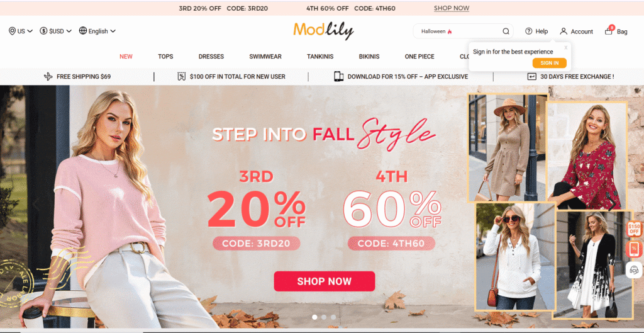Click the Modlily logo
644x333 pixels.
coord(323,30)
